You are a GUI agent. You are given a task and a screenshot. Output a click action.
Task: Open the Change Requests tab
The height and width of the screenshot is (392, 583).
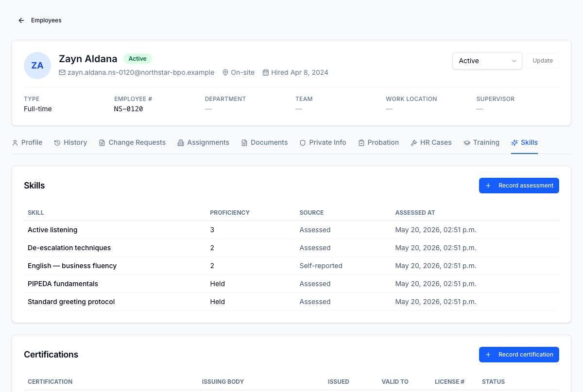point(132,142)
